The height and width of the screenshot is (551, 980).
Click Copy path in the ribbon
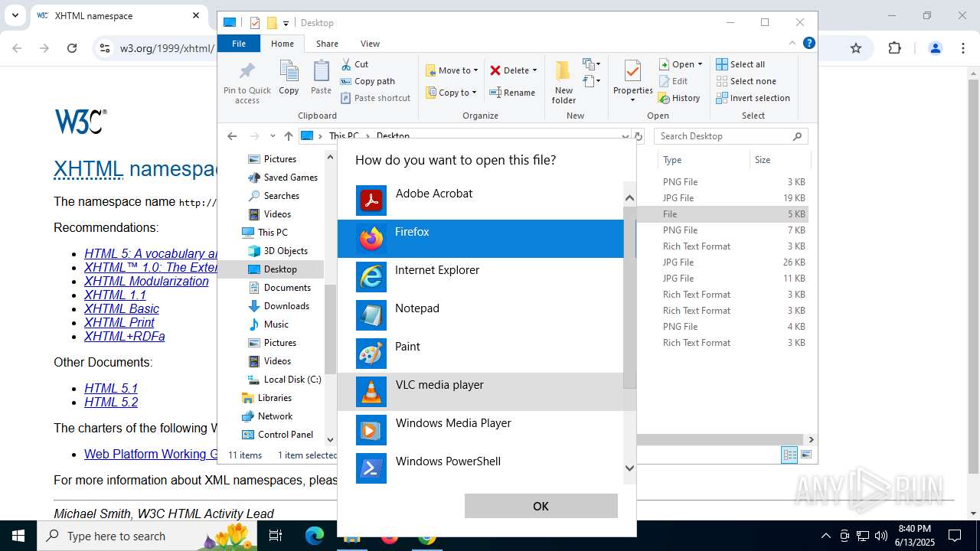tap(367, 81)
